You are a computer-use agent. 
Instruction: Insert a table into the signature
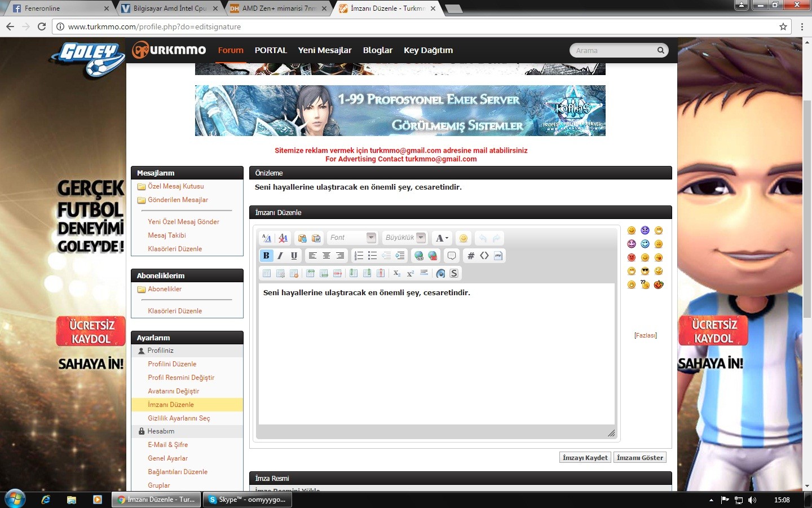tap(267, 273)
